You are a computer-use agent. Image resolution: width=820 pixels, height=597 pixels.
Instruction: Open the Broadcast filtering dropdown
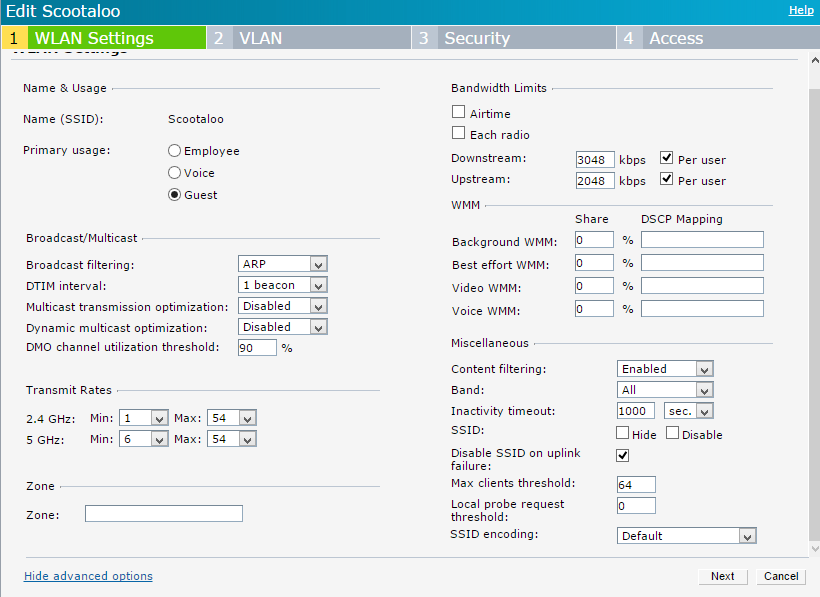pos(282,264)
